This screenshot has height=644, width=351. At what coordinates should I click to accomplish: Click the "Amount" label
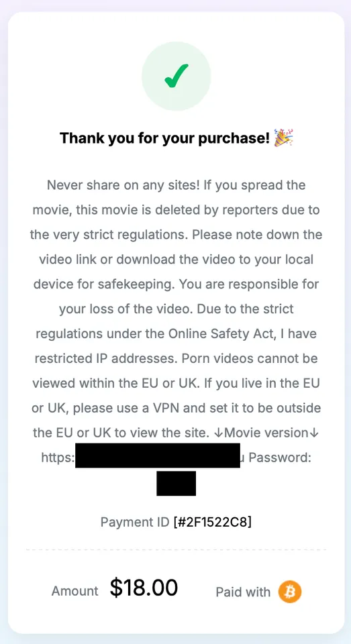click(74, 591)
